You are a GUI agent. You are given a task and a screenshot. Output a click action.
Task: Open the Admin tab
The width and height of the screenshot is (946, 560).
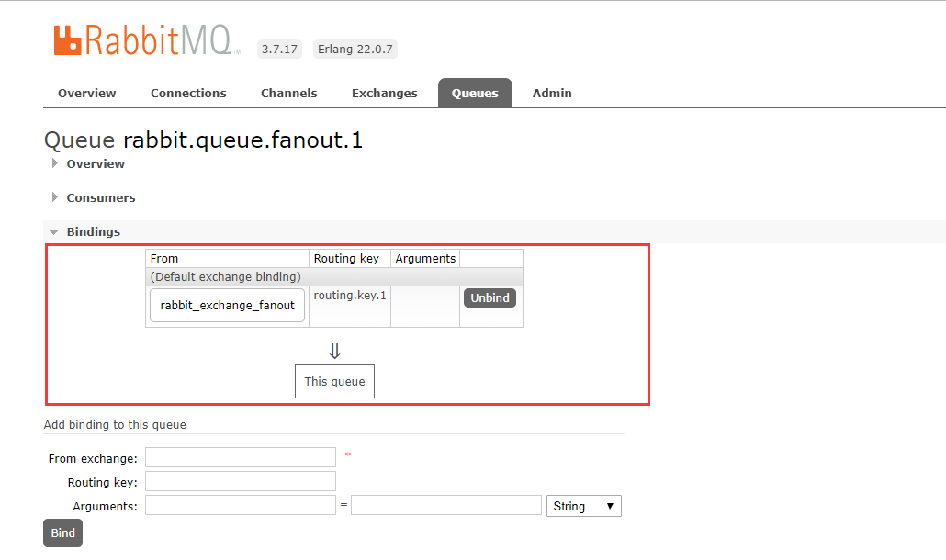[x=552, y=93]
